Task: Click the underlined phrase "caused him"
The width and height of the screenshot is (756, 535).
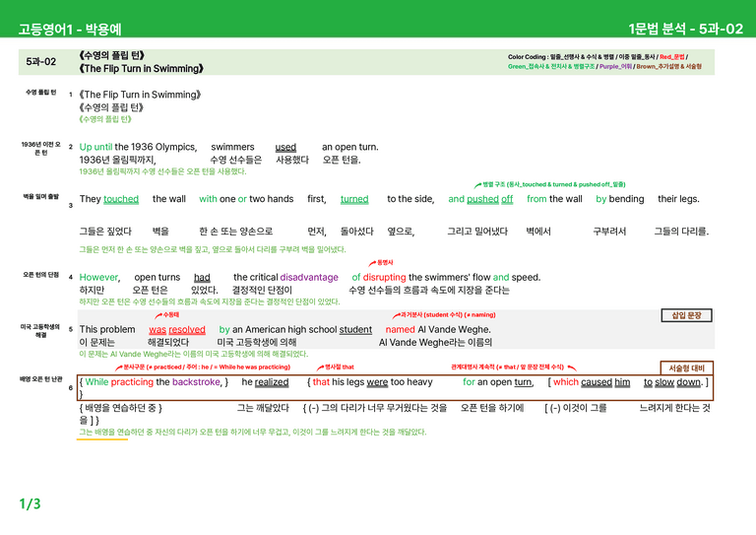Action: (x=605, y=382)
